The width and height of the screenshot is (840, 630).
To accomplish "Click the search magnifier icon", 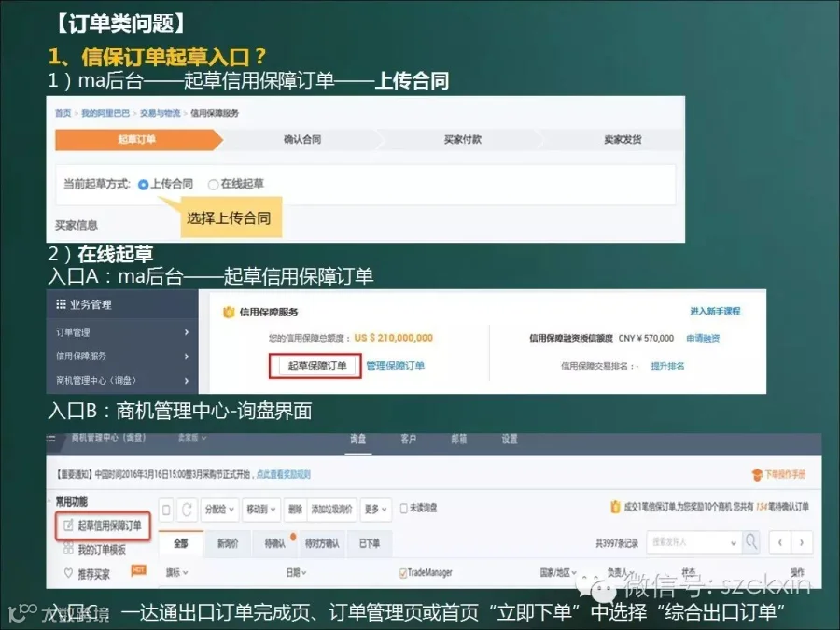I will tap(751, 542).
